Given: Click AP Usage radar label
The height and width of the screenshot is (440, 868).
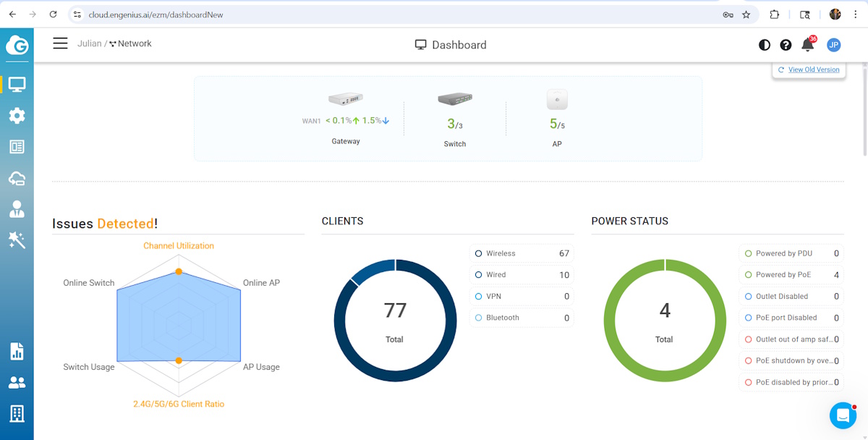Looking at the screenshot, I should pyautogui.click(x=261, y=367).
